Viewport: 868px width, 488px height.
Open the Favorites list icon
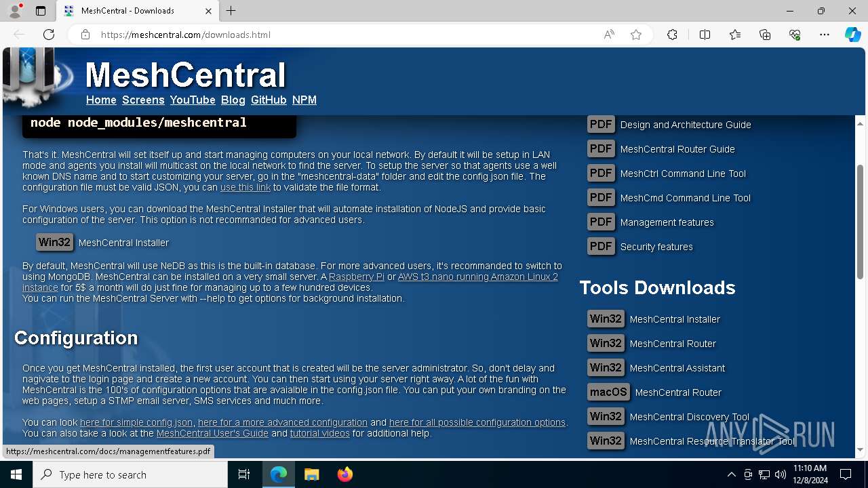pos(735,35)
